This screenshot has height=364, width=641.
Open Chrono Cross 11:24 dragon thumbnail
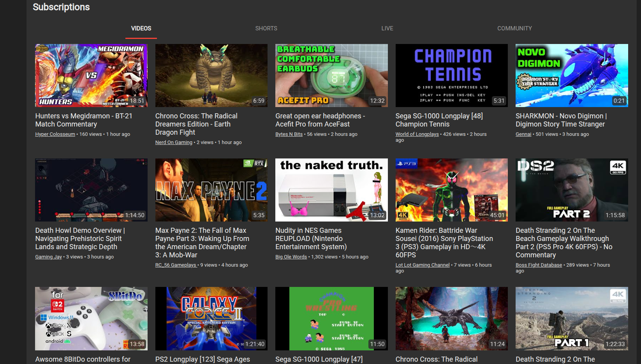[452, 318]
